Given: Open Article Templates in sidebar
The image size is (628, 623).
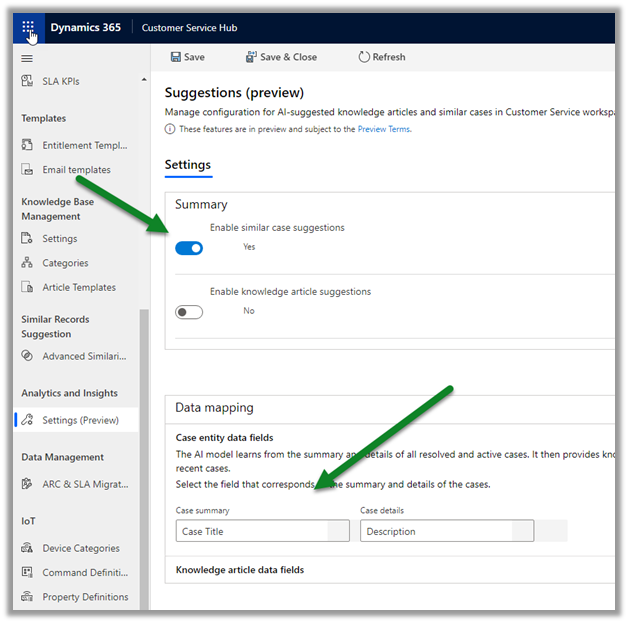Looking at the screenshot, I should coord(77,287).
